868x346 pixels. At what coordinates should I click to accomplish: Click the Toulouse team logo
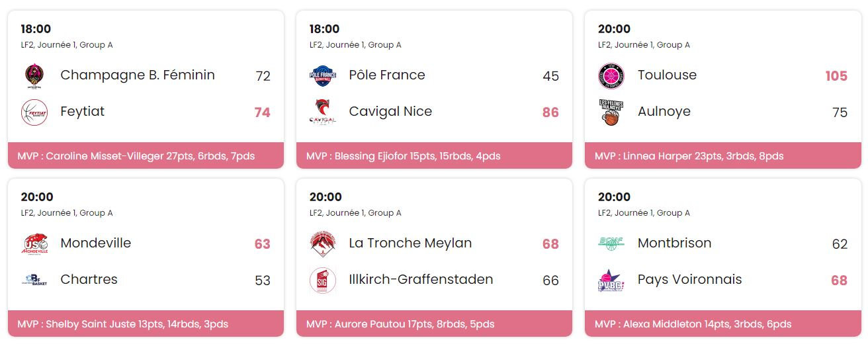[611, 76]
